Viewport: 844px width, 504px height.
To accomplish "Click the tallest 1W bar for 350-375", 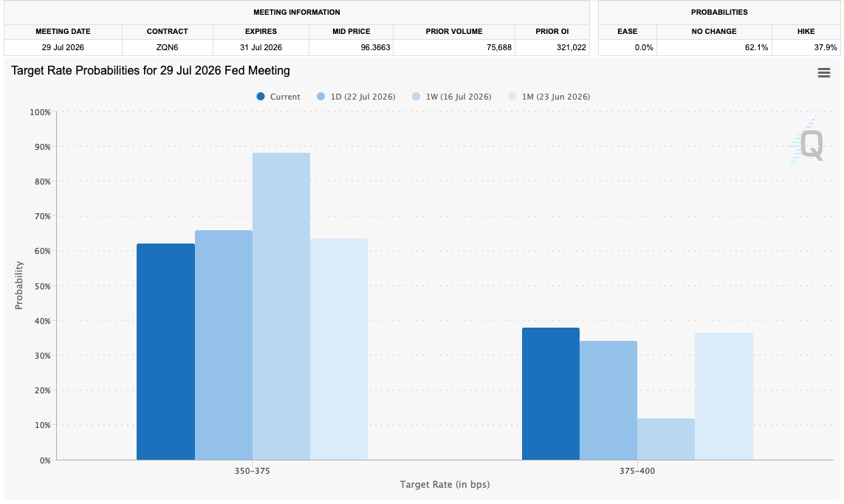I will coord(281,306).
